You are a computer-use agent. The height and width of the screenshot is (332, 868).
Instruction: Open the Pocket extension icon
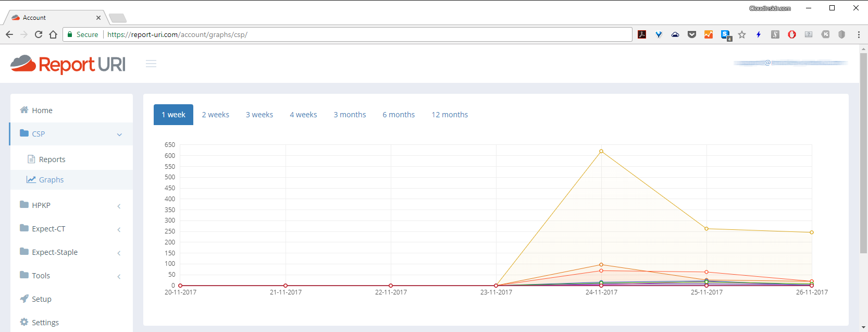click(692, 34)
